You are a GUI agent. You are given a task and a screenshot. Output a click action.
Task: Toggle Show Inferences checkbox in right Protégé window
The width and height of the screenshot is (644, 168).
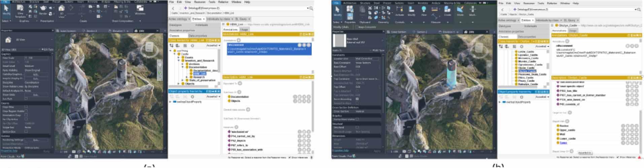tap(617, 157)
